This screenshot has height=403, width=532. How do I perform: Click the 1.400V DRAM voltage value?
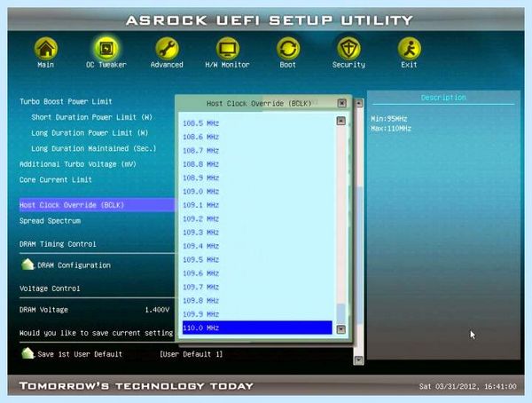[157, 310]
